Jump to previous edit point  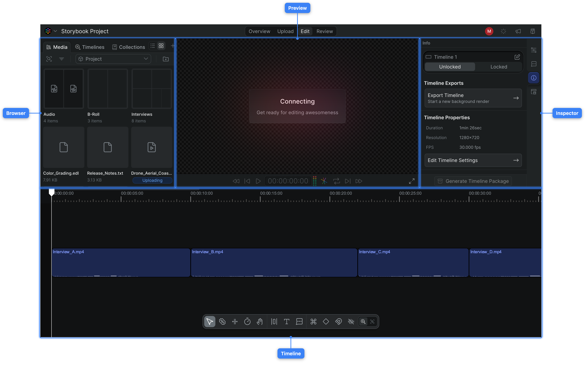[247, 181]
